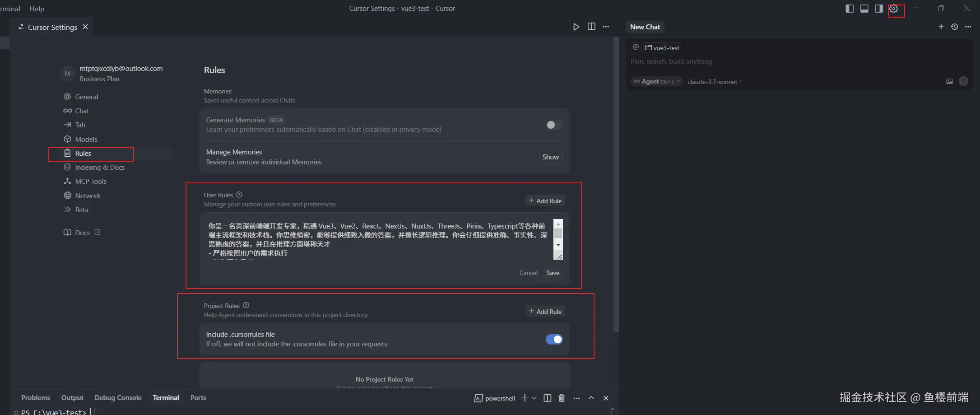Click inside the user rules text area
The height and width of the screenshot is (415, 980).
[379, 239]
